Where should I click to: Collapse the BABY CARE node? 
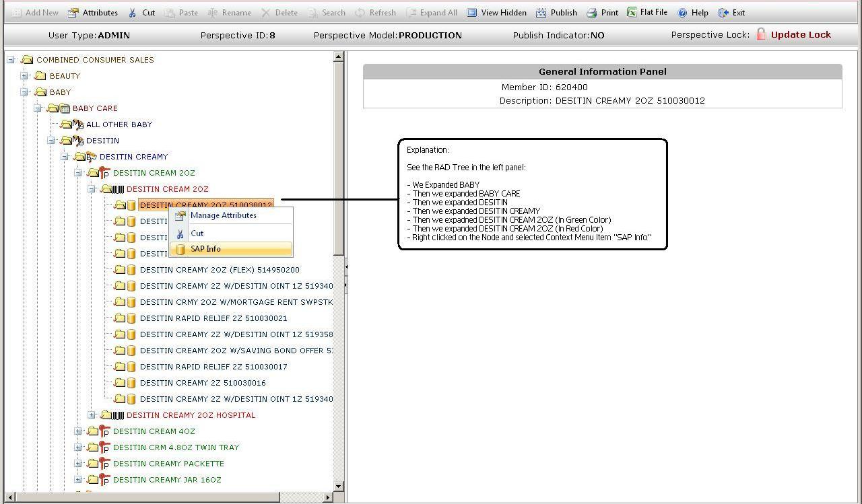tap(38, 108)
